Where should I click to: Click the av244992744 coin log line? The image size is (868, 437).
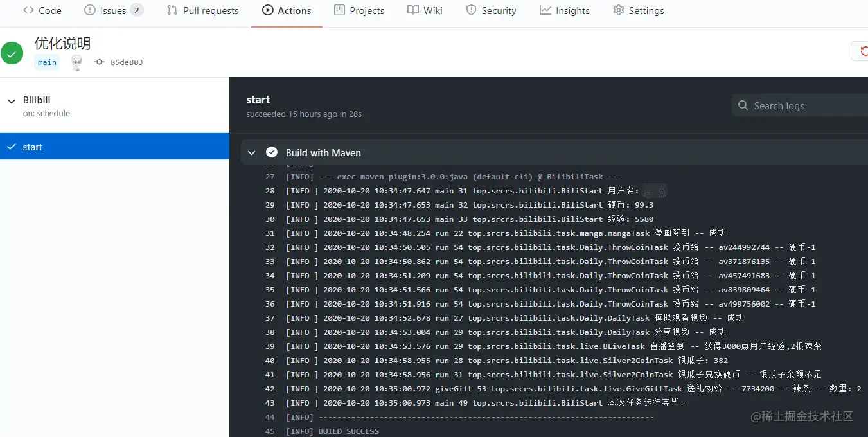[x=551, y=247]
